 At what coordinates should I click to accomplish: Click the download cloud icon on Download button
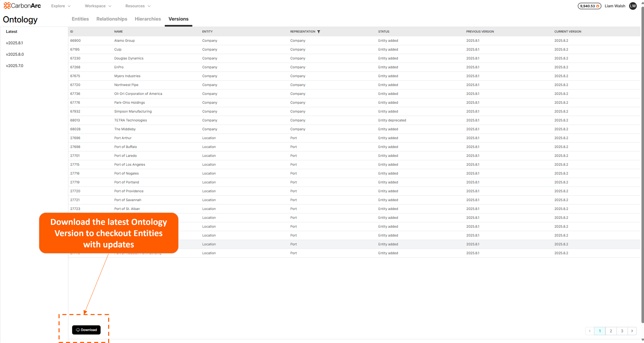point(78,330)
